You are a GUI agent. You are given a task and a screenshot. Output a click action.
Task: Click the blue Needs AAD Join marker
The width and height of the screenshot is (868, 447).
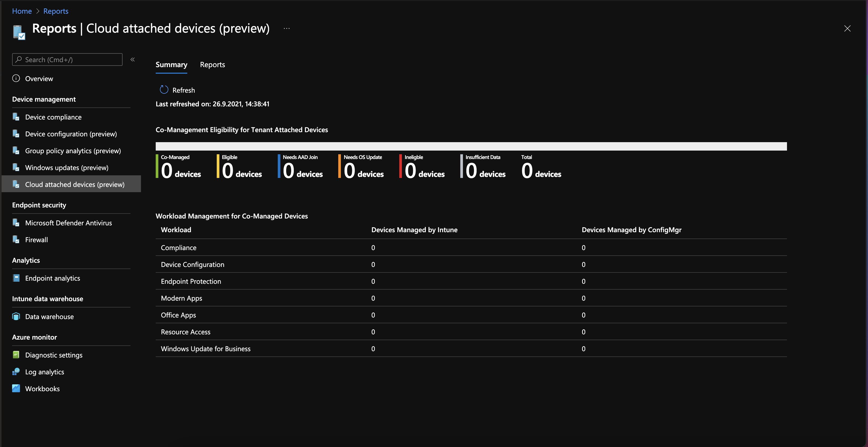[279, 166]
